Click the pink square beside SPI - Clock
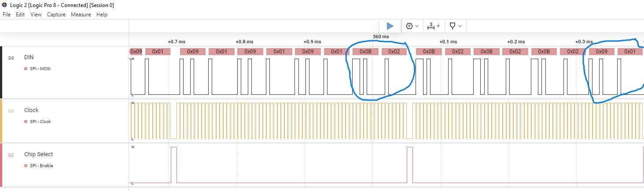The height and width of the screenshot is (191, 644). coord(26,122)
